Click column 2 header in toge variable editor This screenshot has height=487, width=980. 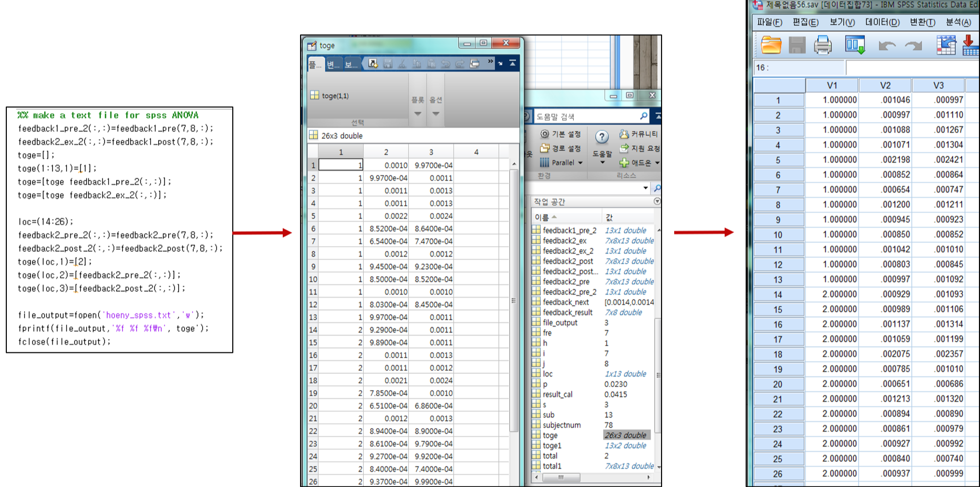click(x=386, y=152)
